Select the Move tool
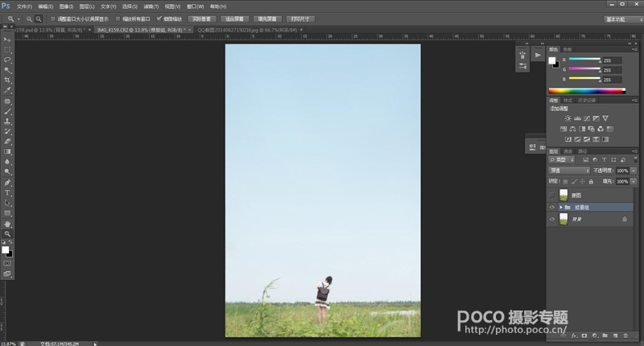Image resolution: width=644 pixels, height=346 pixels. tap(7, 39)
